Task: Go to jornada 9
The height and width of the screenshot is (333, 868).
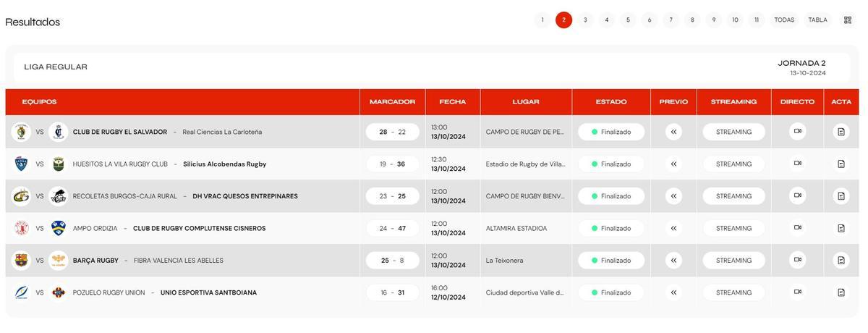Action: 714,20
